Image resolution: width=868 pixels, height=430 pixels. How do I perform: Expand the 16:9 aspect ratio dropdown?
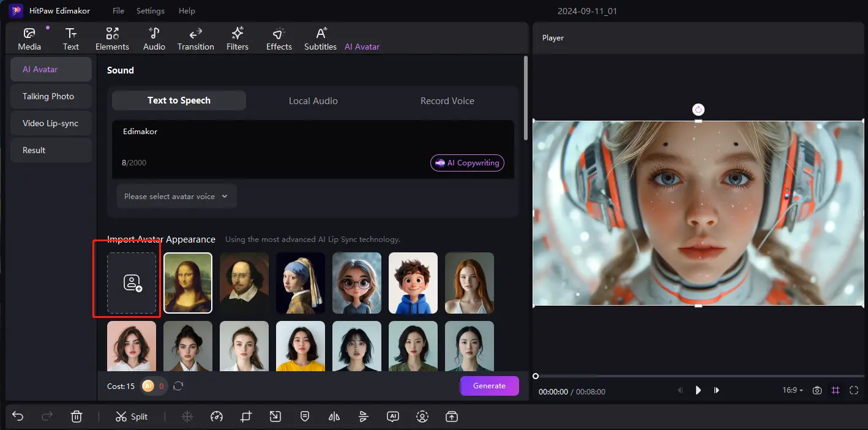coord(792,390)
